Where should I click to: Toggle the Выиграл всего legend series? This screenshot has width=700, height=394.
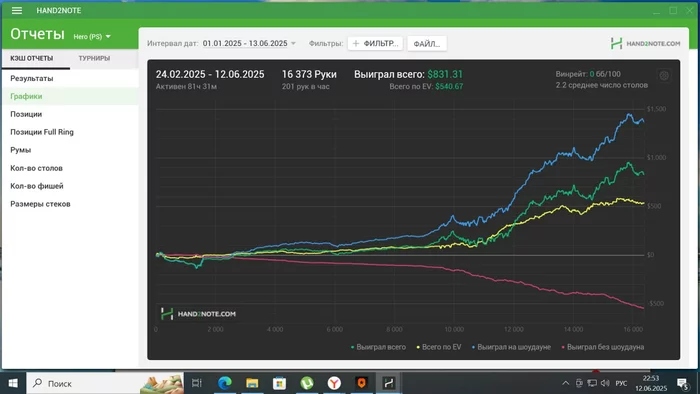tap(379, 347)
